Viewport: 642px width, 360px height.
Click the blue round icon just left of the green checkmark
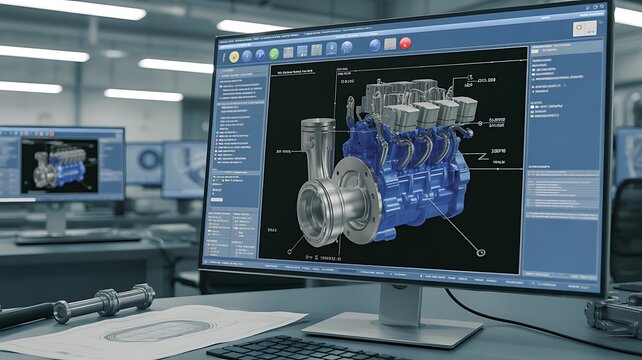click(260, 55)
